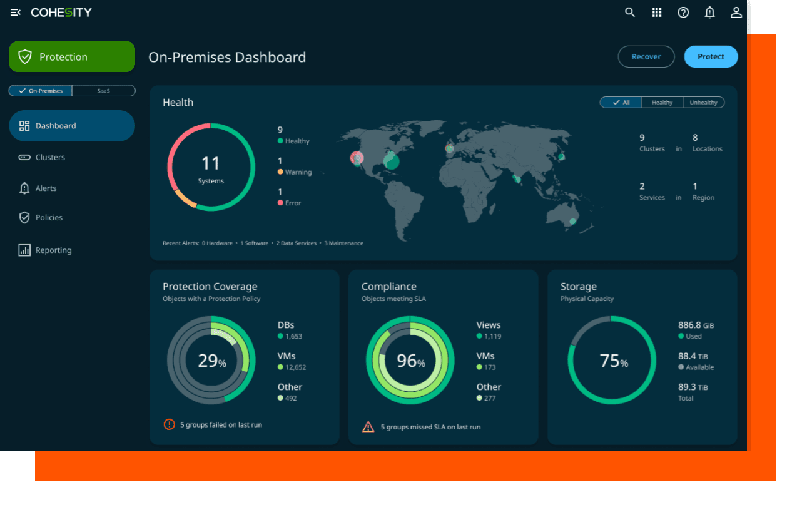Screen dimensions: 812x507
Task: Select the All health filter
Action: point(621,103)
